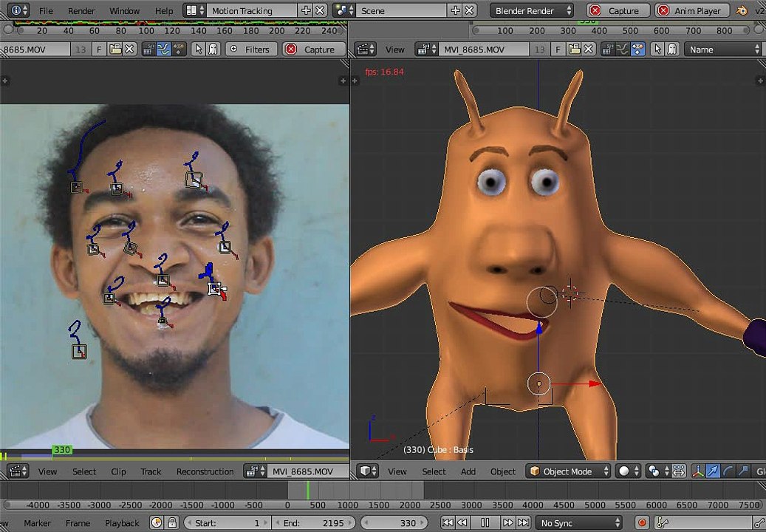The width and height of the screenshot is (766, 532).
Task: Toggle manipulate center points option
Action: pos(679,471)
